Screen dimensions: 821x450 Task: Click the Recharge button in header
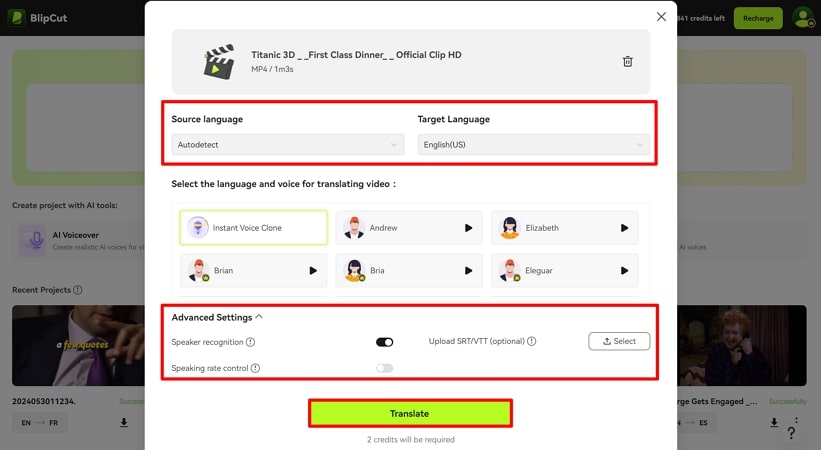pyautogui.click(x=758, y=18)
